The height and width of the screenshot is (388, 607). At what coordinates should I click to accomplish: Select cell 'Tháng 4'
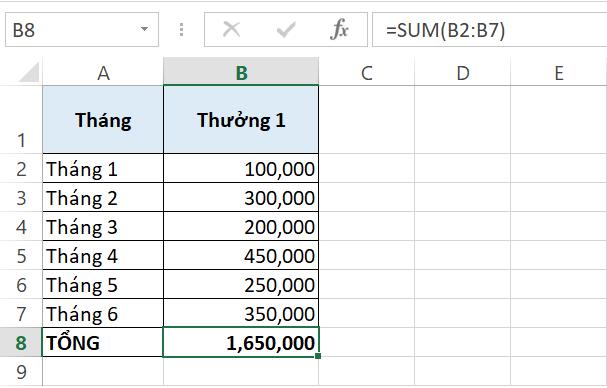(103, 256)
